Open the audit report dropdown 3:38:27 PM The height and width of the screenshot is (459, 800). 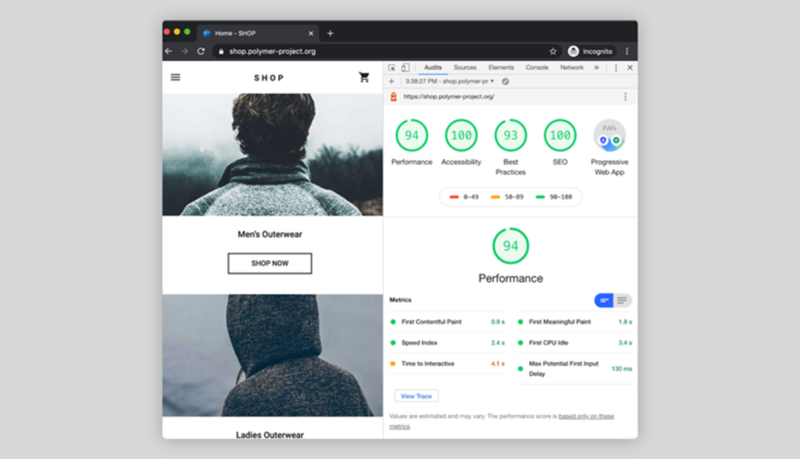point(449,81)
